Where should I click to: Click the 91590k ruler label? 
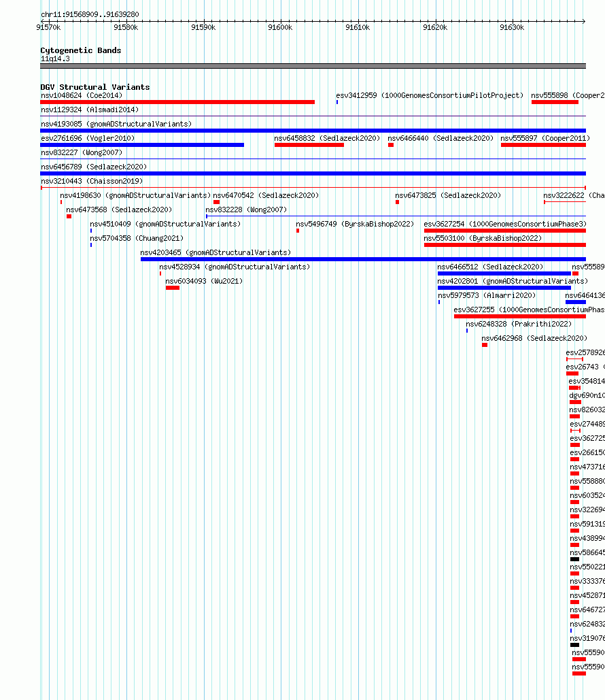click(x=203, y=28)
